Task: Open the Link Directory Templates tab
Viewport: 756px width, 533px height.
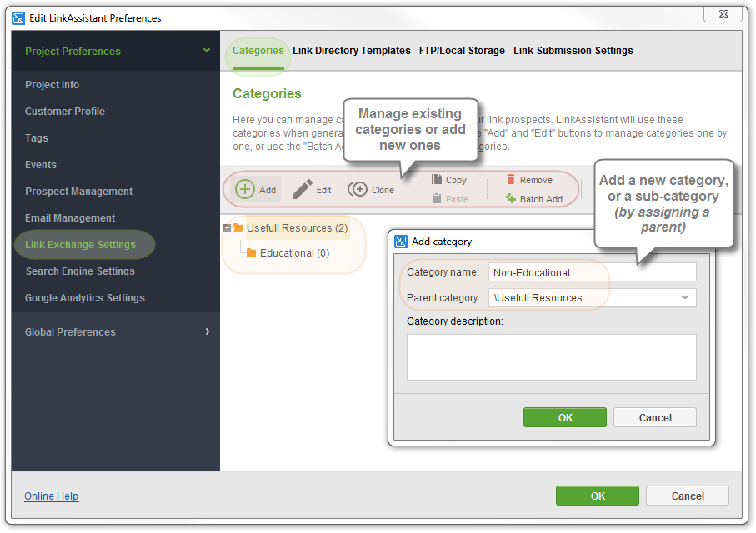Action: pos(352,51)
